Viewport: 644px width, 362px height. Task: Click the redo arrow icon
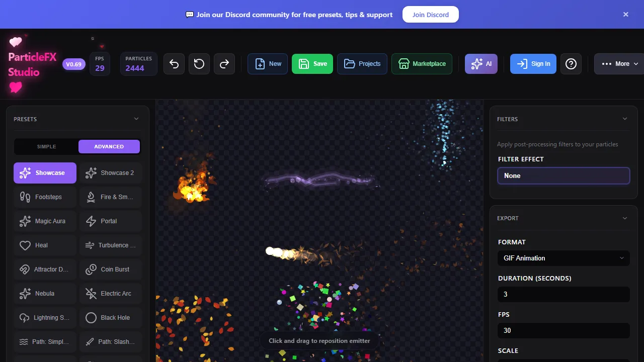tap(224, 64)
